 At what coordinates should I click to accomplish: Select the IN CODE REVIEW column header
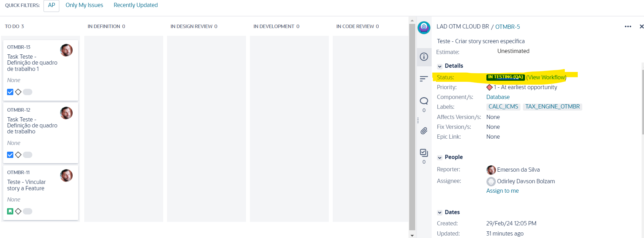(x=358, y=26)
